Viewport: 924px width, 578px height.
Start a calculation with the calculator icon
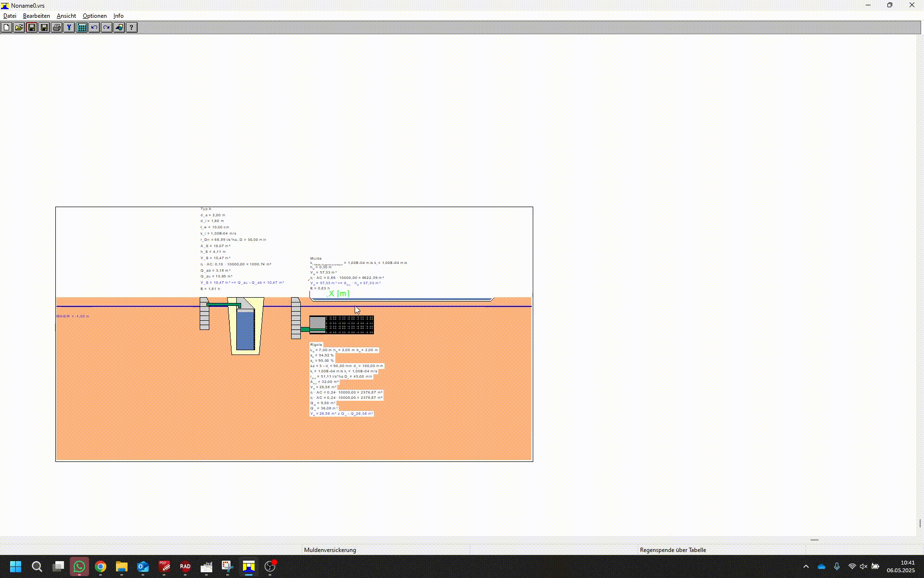pos(82,27)
